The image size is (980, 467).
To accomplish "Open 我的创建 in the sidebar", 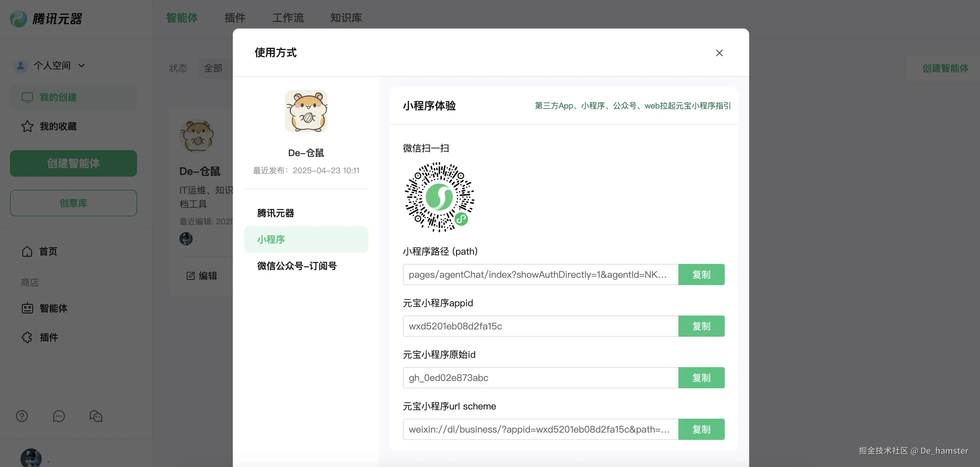I will (73, 97).
